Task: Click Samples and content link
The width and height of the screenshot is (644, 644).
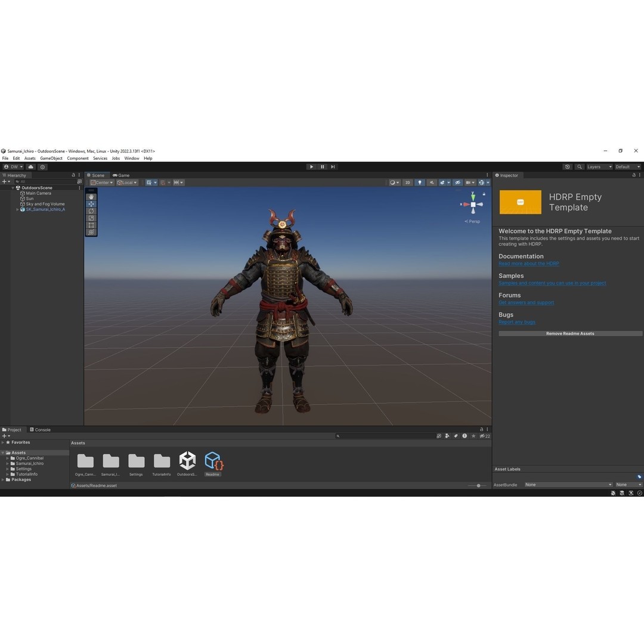Action: (552, 283)
